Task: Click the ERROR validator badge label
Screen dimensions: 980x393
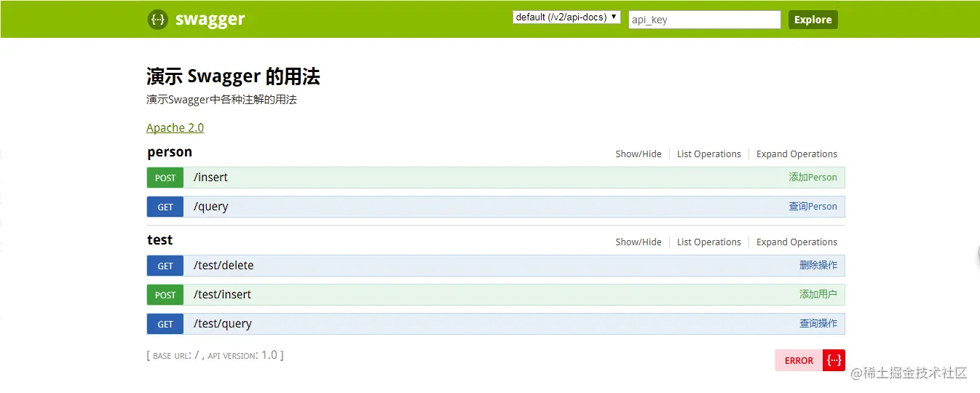Action: pos(799,360)
